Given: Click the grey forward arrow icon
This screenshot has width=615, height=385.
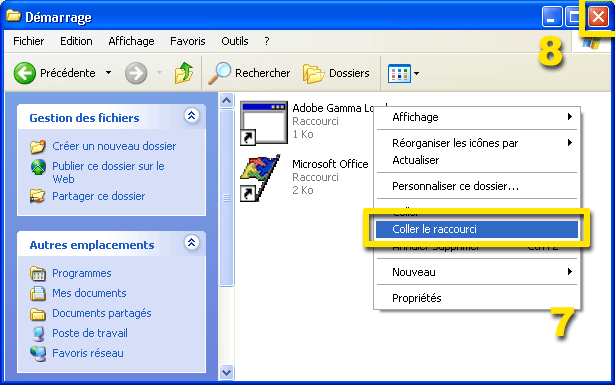Looking at the screenshot, I should pyautogui.click(x=136, y=73).
